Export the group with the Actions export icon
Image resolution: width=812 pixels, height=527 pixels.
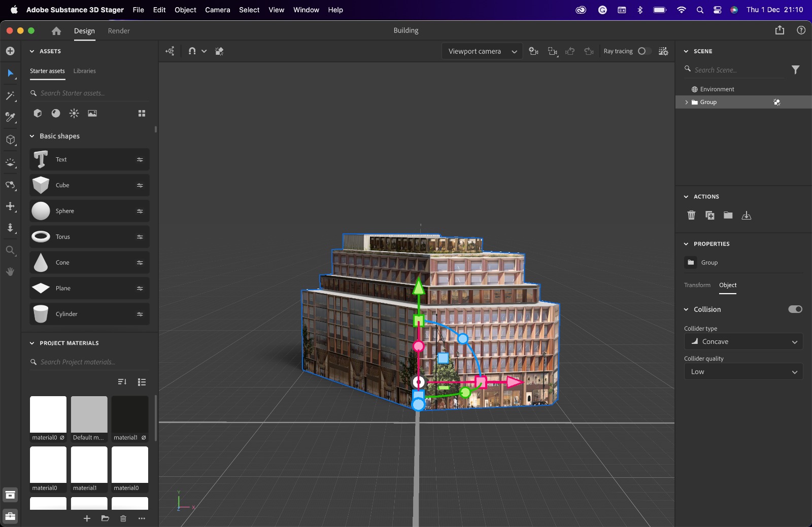pyautogui.click(x=746, y=215)
